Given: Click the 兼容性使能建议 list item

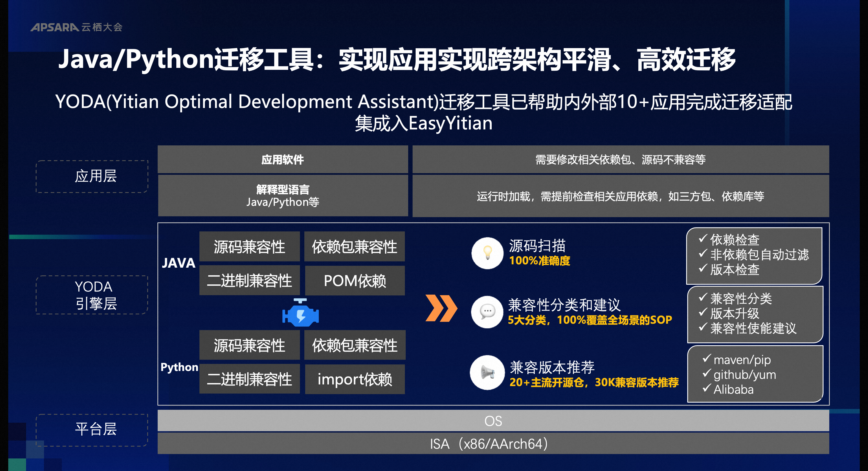Looking at the screenshot, I should pyautogui.click(x=753, y=328).
